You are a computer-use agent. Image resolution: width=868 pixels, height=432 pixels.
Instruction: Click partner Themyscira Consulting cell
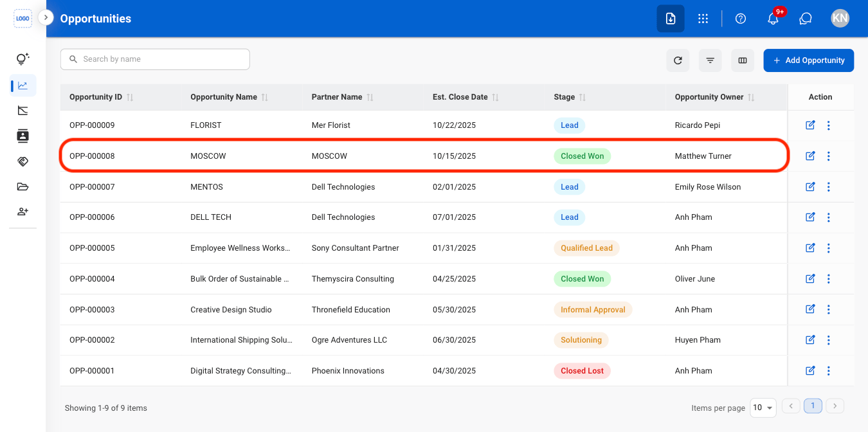pyautogui.click(x=353, y=279)
